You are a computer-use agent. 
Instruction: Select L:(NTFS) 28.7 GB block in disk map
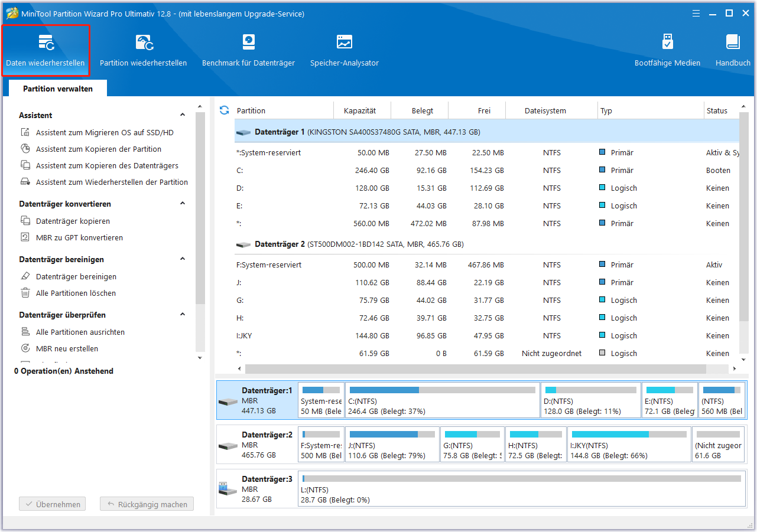point(522,489)
